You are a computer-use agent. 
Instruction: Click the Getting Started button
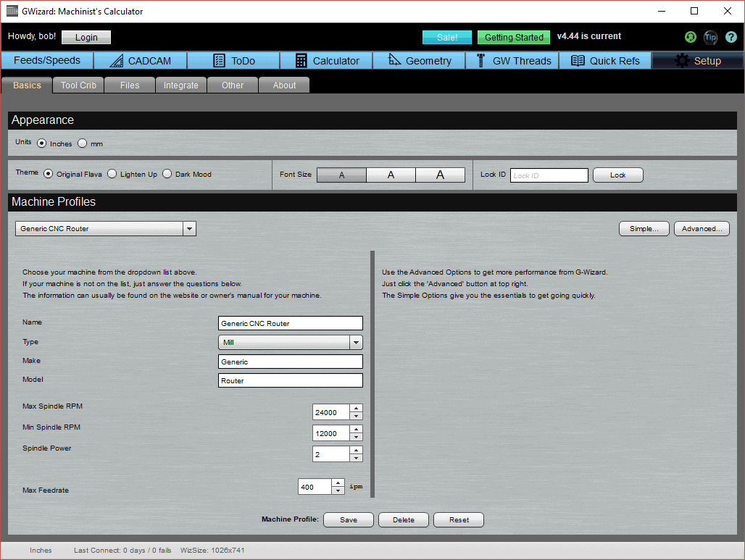(513, 37)
